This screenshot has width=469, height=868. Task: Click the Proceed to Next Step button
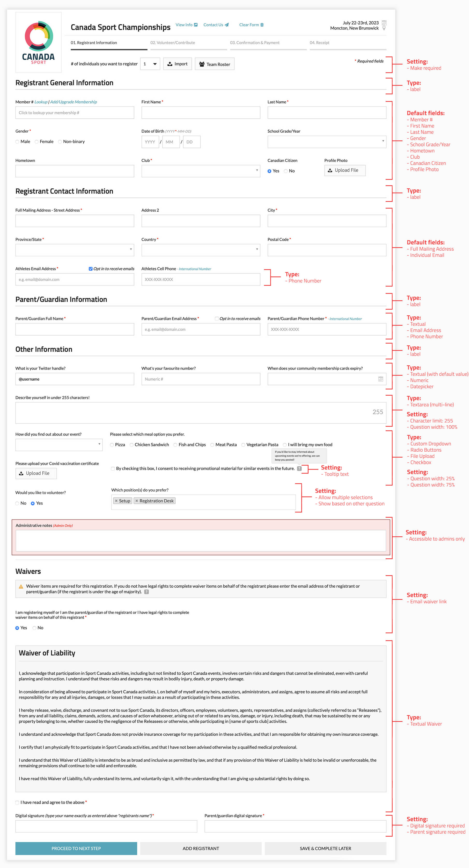click(x=76, y=848)
